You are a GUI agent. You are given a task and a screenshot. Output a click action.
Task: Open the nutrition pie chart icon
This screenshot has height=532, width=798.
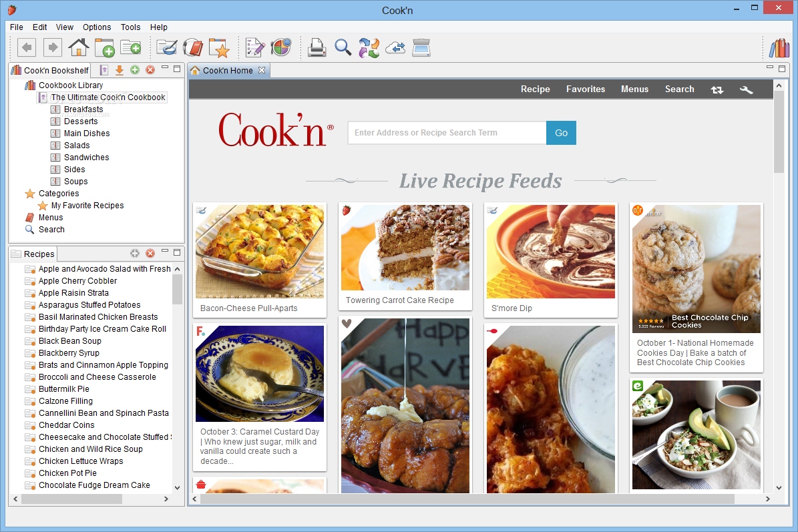tap(281, 48)
